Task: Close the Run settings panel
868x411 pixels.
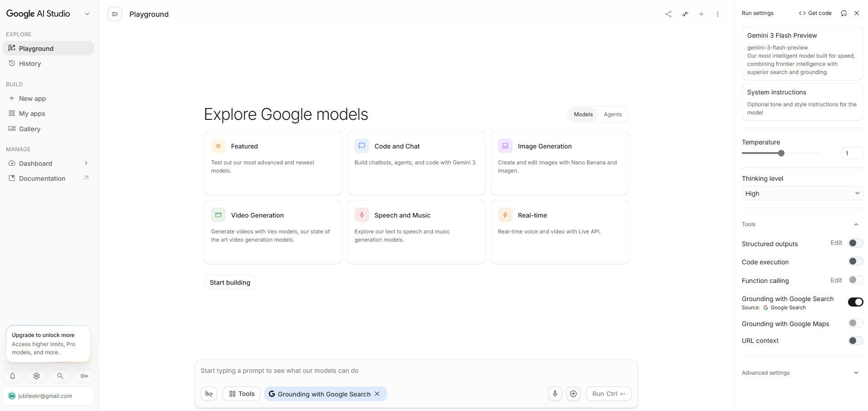Action: [857, 13]
